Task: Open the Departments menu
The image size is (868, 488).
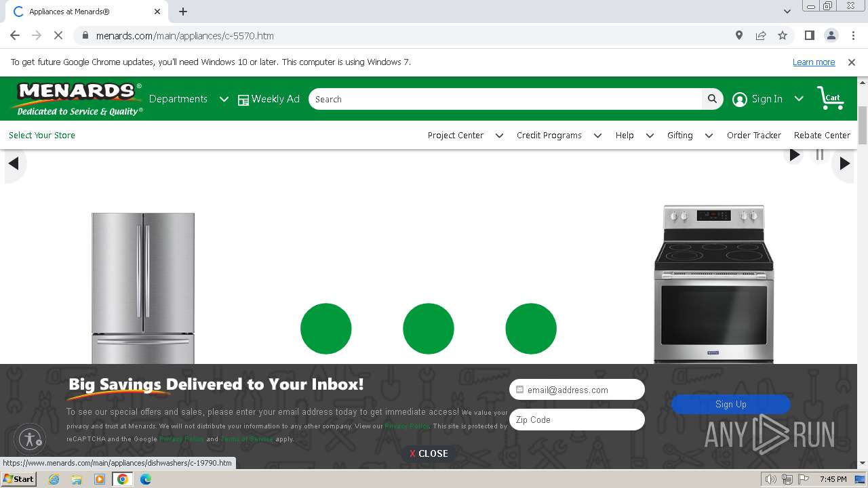Action: tap(178, 99)
